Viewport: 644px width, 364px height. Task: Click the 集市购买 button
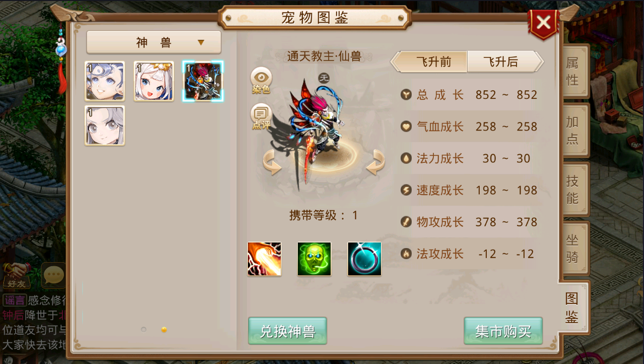pyautogui.click(x=503, y=331)
